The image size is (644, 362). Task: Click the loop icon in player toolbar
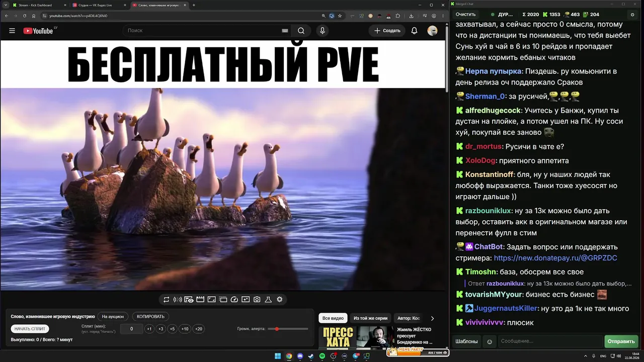coord(167,300)
